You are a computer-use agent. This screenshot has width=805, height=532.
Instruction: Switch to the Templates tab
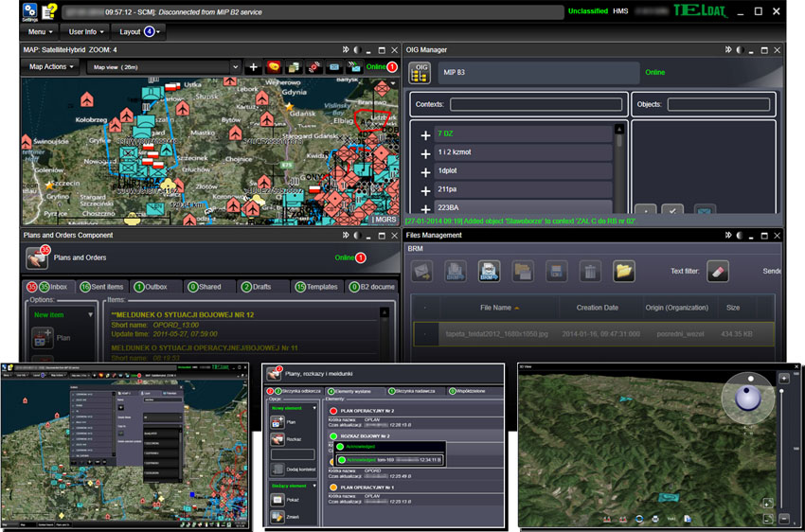point(316,287)
